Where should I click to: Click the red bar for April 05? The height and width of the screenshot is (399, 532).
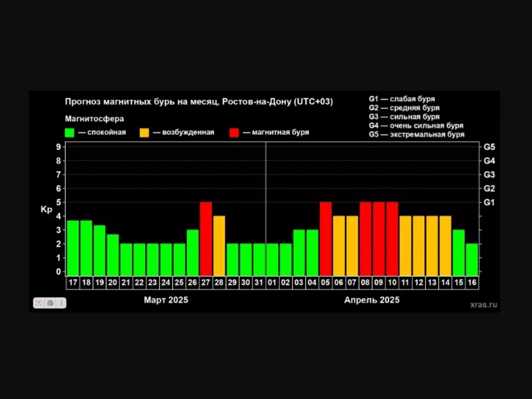tap(325, 239)
